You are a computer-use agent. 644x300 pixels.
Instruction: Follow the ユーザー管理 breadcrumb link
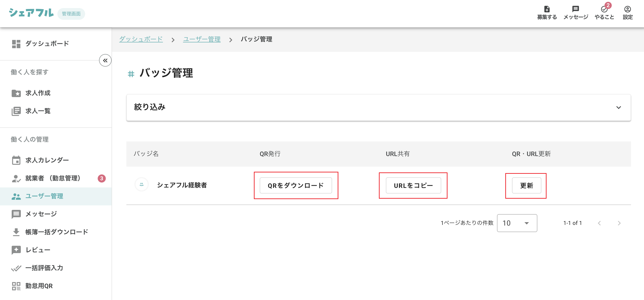pyautogui.click(x=201, y=39)
